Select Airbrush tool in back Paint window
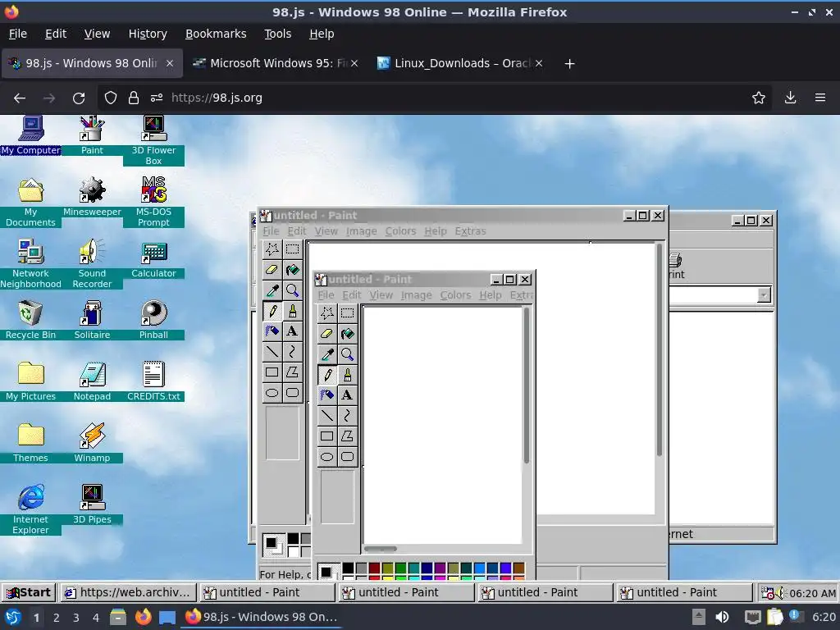Viewport: 840px width, 630px height. click(272, 331)
